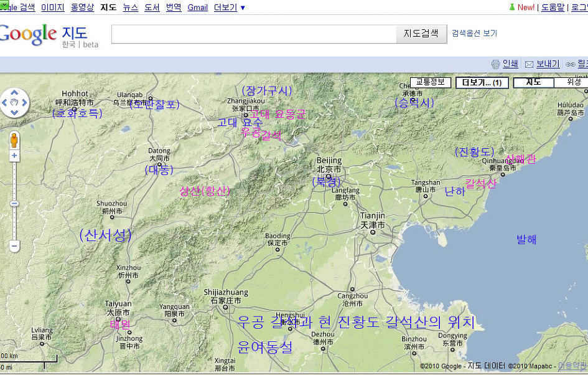Open the 뉴스 link in top bar

coord(131,7)
